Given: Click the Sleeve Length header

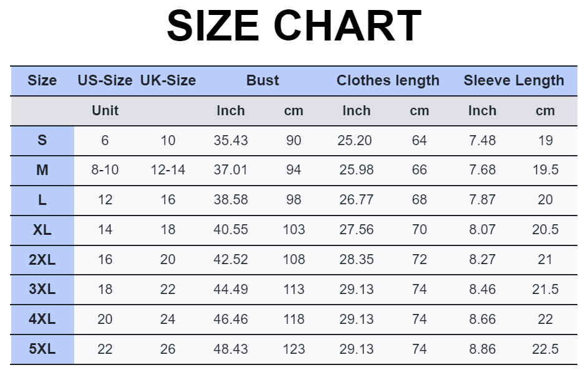Looking at the screenshot, I should (x=514, y=80).
